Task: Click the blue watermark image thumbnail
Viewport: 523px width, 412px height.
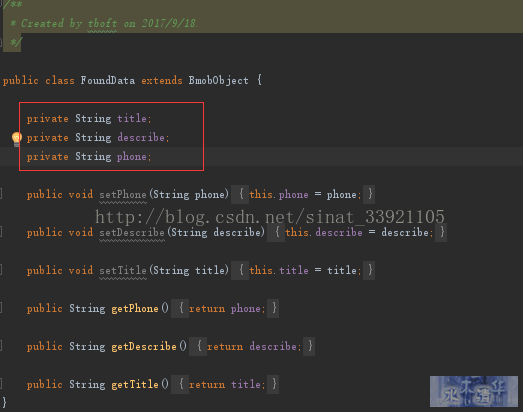Action: [474, 391]
